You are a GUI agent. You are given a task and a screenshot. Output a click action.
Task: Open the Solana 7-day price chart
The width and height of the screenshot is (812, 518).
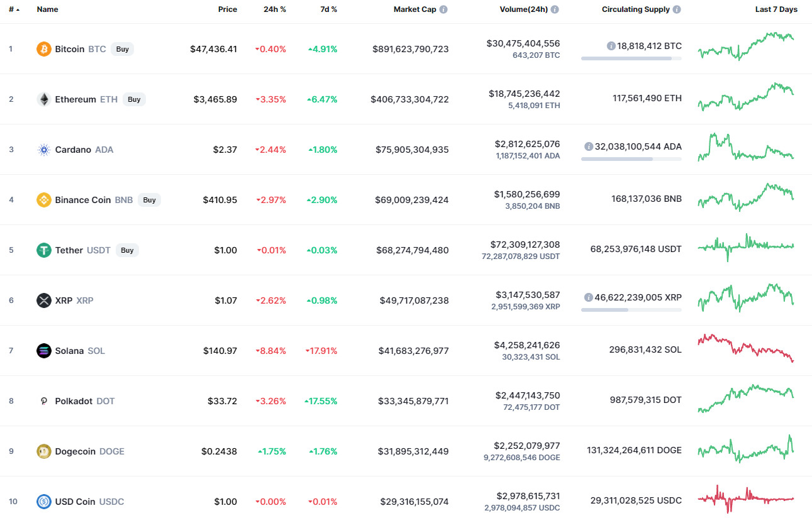(x=745, y=349)
